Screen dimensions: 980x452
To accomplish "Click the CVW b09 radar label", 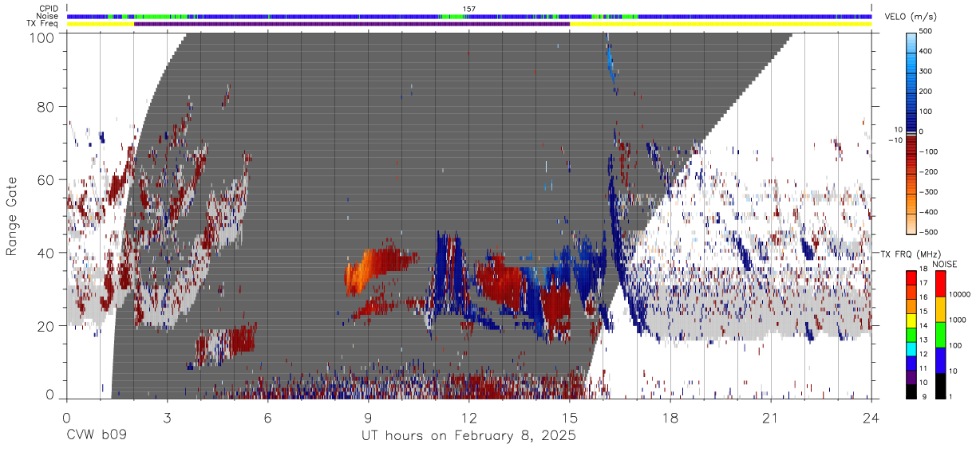I will point(97,436).
